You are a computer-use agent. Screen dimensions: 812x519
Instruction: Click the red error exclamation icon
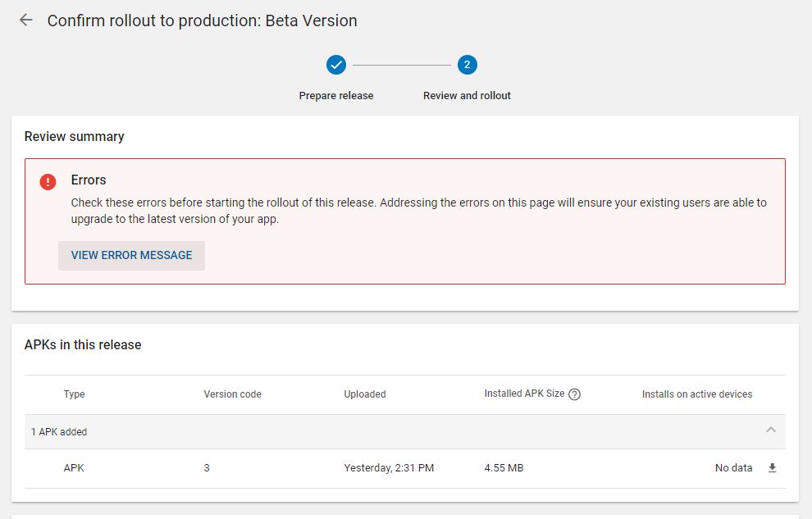48,182
